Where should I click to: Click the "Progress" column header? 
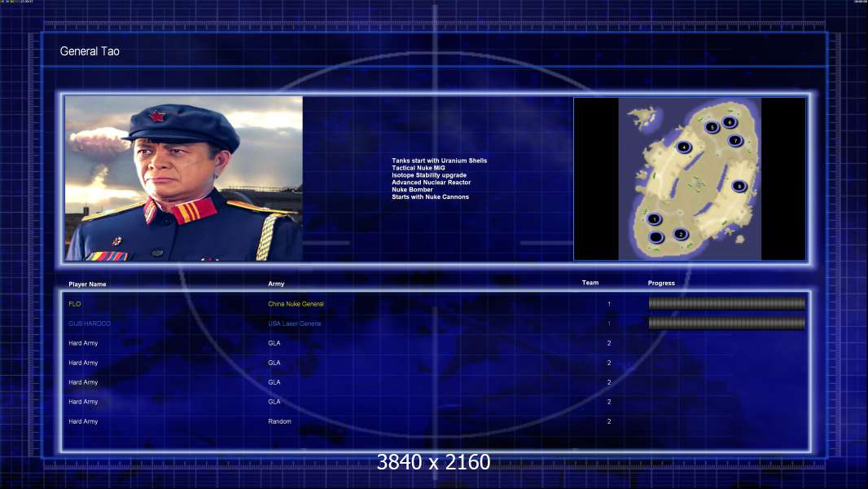[x=661, y=283]
